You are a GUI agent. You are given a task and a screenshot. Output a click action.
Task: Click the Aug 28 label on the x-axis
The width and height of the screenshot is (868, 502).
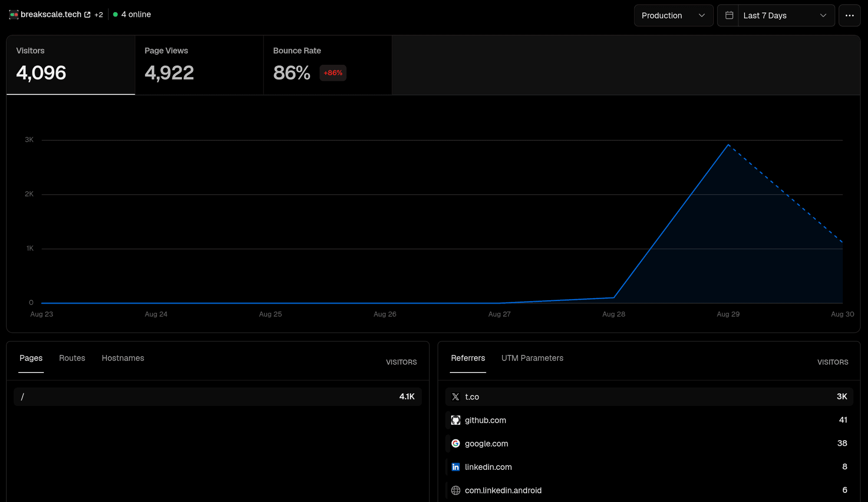(614, 314)
